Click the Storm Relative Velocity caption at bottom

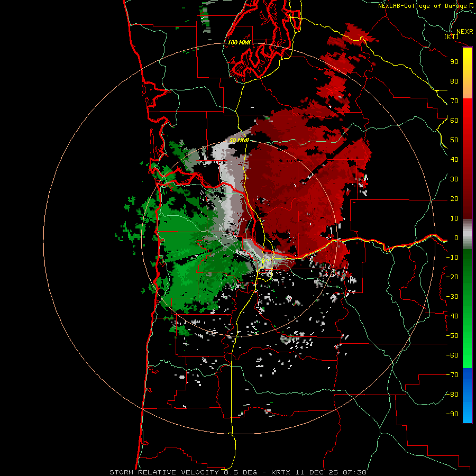pyautogui.click(x=238, y=472)
